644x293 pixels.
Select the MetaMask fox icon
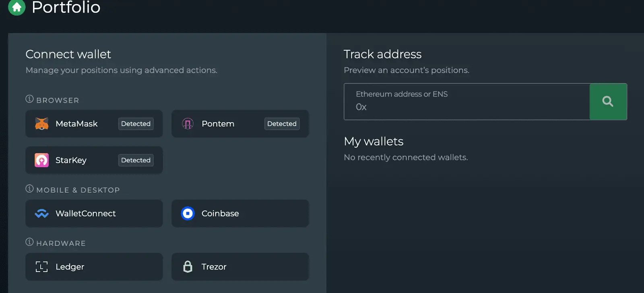(43, 124)
